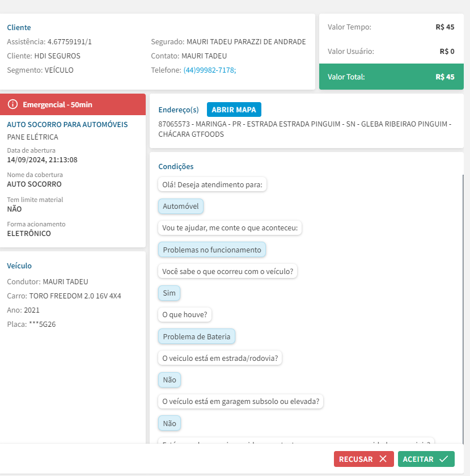This screenshot has height=476, width=470.
Task: Click the address text under Endereço(s)
Action: pyautogui.click(x=306, y=129)
